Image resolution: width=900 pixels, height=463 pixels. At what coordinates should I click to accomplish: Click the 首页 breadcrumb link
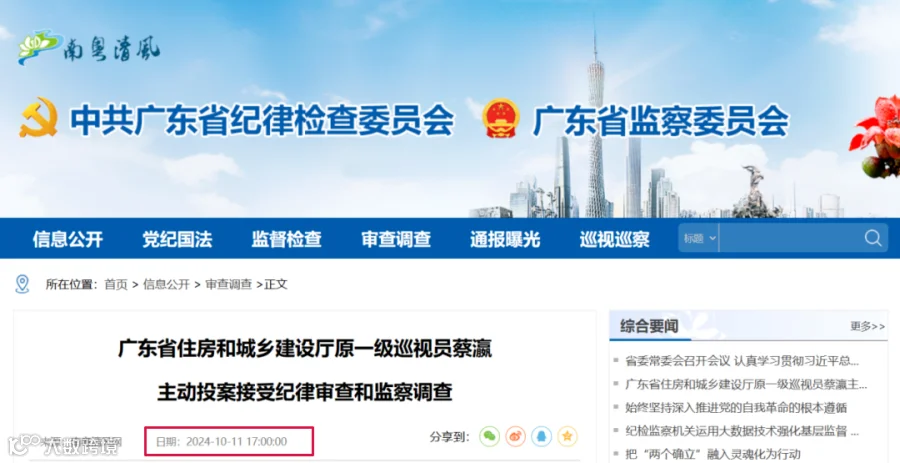116,284
